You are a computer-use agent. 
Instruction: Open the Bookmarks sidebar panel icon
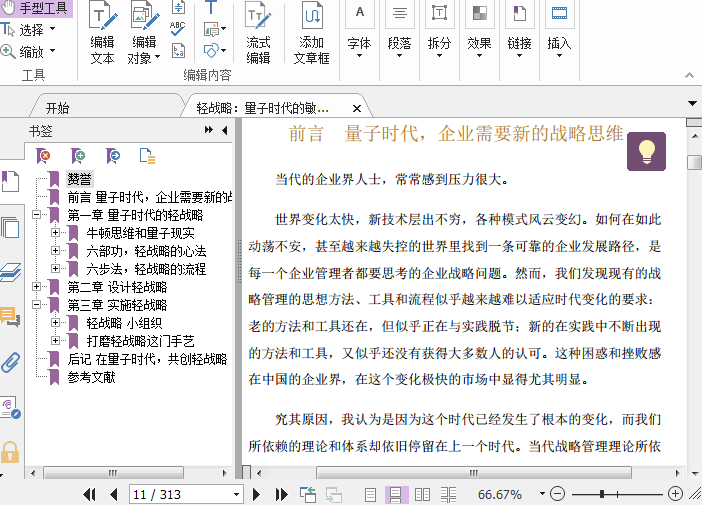[10, 181]
